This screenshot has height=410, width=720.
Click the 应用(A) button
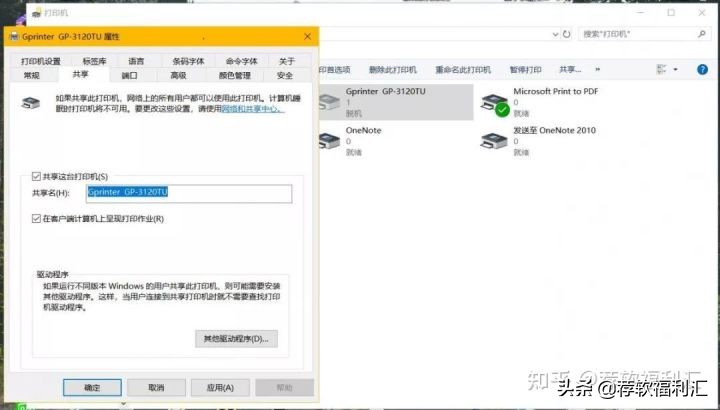(220, 388)
